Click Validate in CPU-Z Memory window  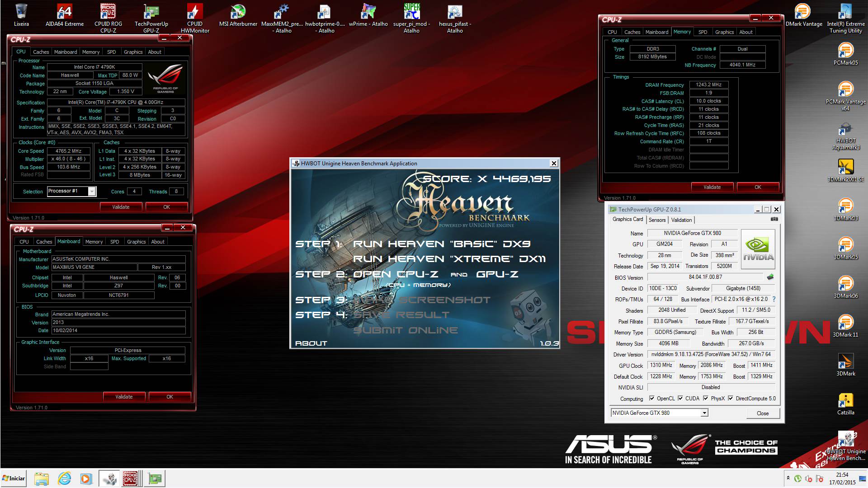712,187
